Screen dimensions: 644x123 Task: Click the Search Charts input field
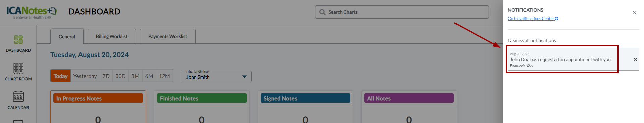pyautogui.click(x=402, y=12)
